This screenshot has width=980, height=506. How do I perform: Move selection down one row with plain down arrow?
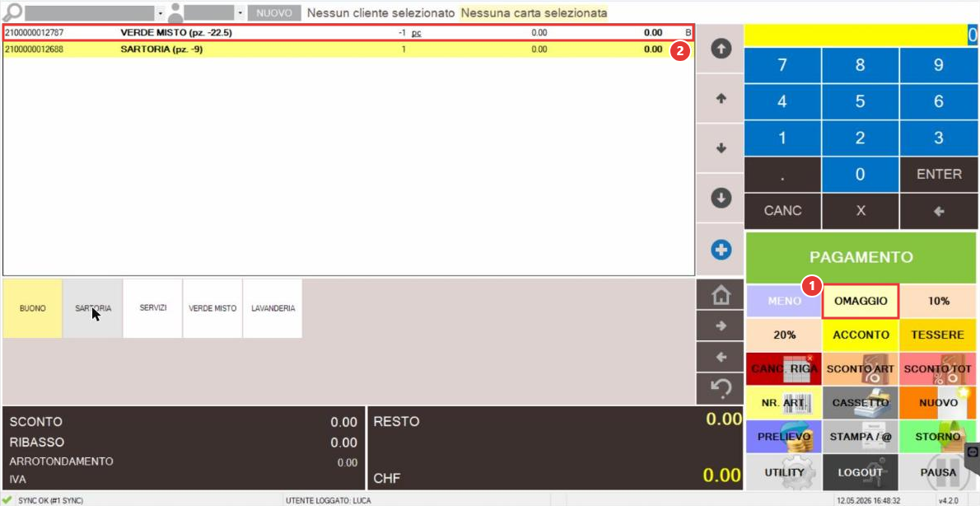(721, 148)
